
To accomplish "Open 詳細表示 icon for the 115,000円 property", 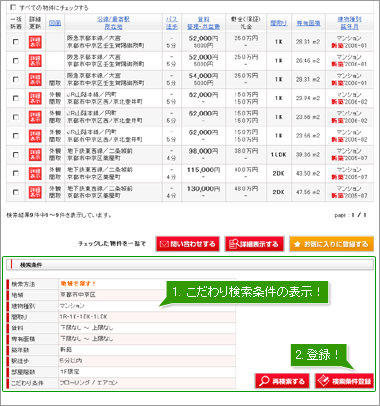I will (x=35, y=173).
